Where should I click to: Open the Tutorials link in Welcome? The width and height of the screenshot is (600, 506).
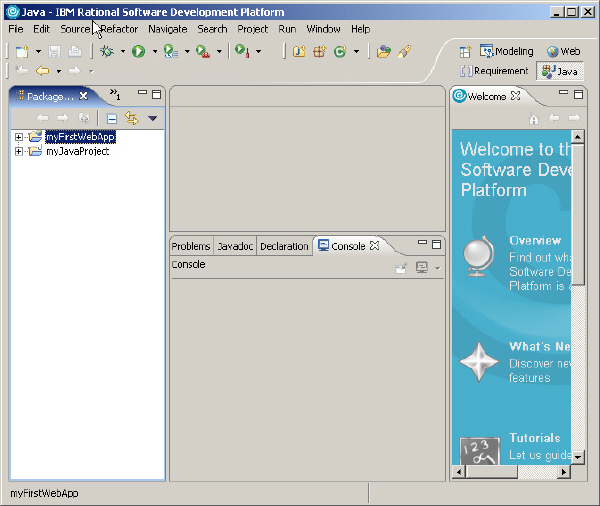(x=535, y=438)
